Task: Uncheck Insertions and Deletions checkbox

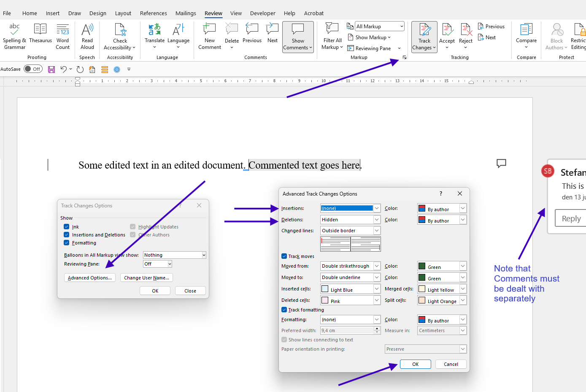Action: pos(67,235)
